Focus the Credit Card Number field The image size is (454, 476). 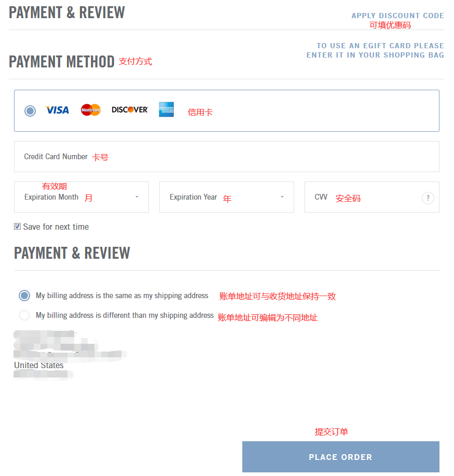[x=227, y=157]
